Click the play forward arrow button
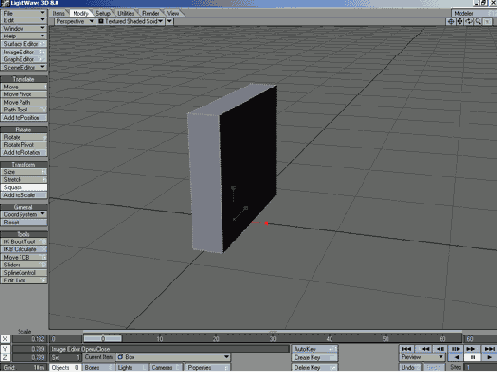The width and height of the screenshot is (497, 372). click(x=489, y=357)
